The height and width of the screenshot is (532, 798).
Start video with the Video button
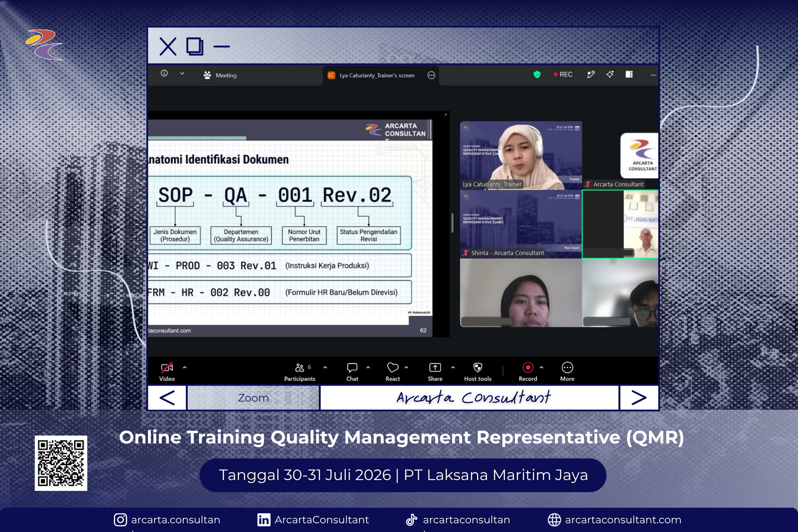click(167, 372)
